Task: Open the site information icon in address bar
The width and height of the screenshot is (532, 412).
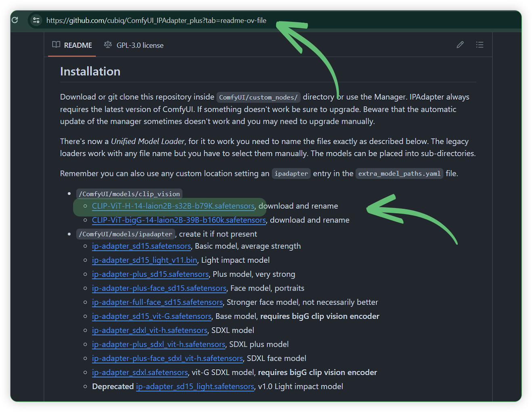Action: pos(36,20)
